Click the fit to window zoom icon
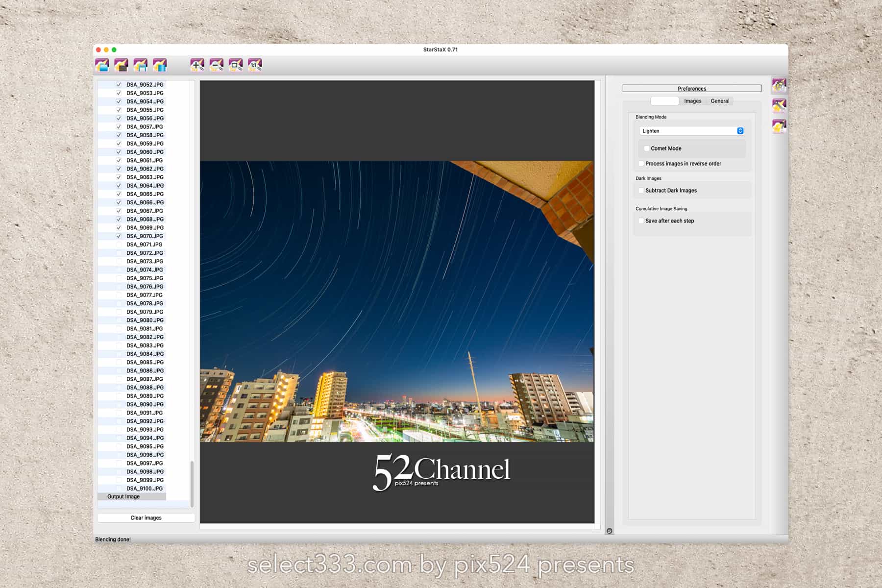The height and width of the screenshot is (588, 882). [x=236, y=65]
